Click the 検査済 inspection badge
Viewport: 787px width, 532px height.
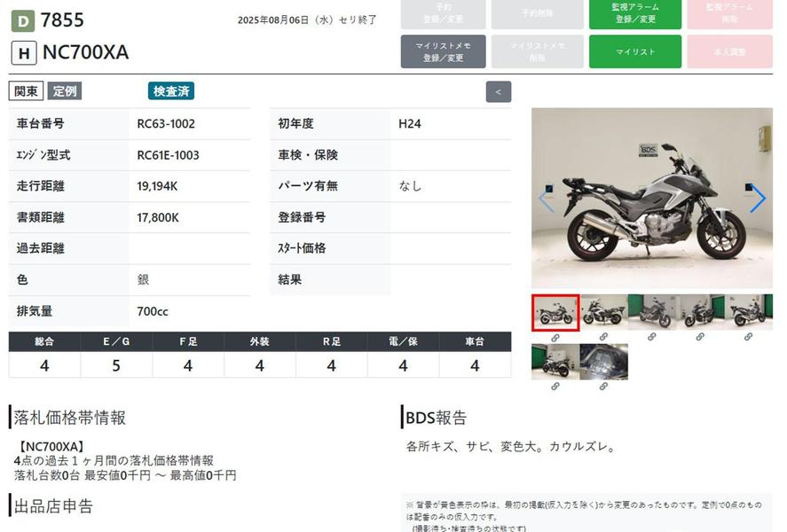point(170,90)
